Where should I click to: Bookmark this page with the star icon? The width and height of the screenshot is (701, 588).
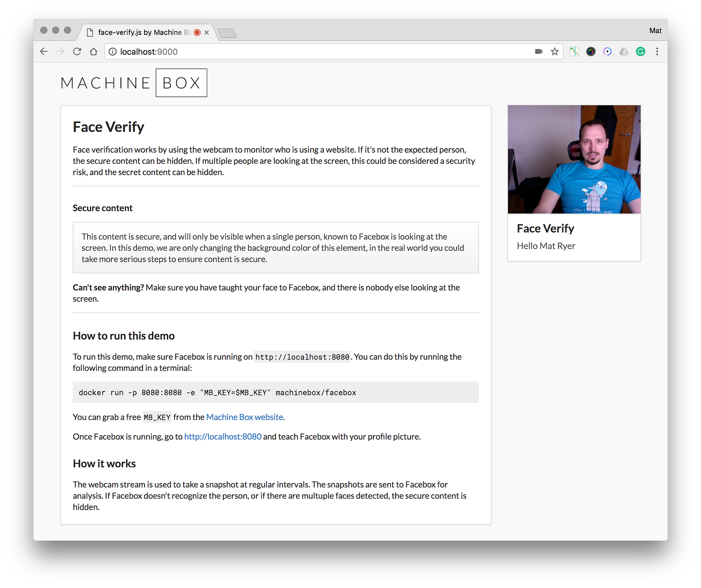[555, 52]
